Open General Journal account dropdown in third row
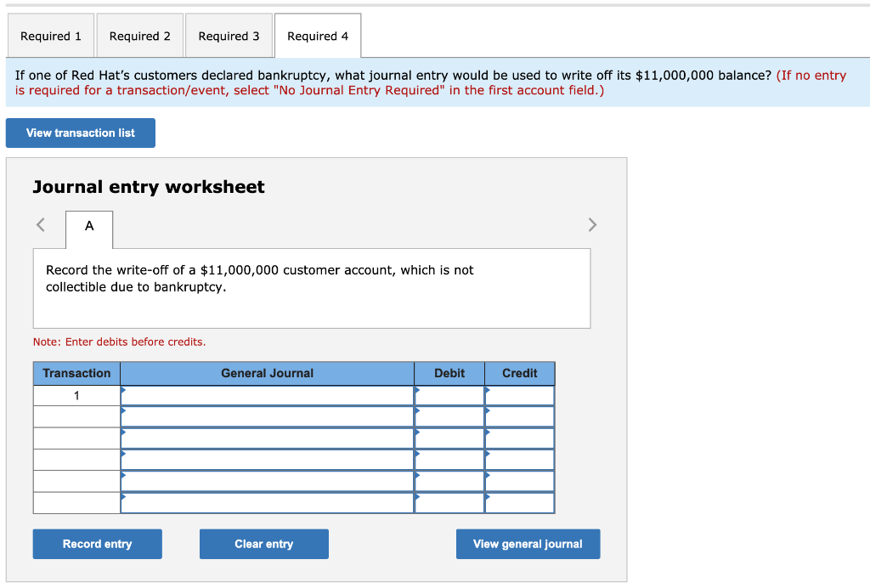Image resolution: width=870 pixels, height=588 pixels. pyautogui.click(x=268, y=438)
